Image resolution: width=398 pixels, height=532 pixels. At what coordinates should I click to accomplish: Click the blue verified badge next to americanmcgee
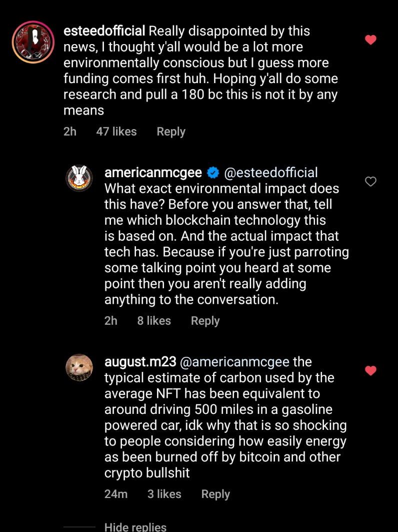(x=213, y=173)
